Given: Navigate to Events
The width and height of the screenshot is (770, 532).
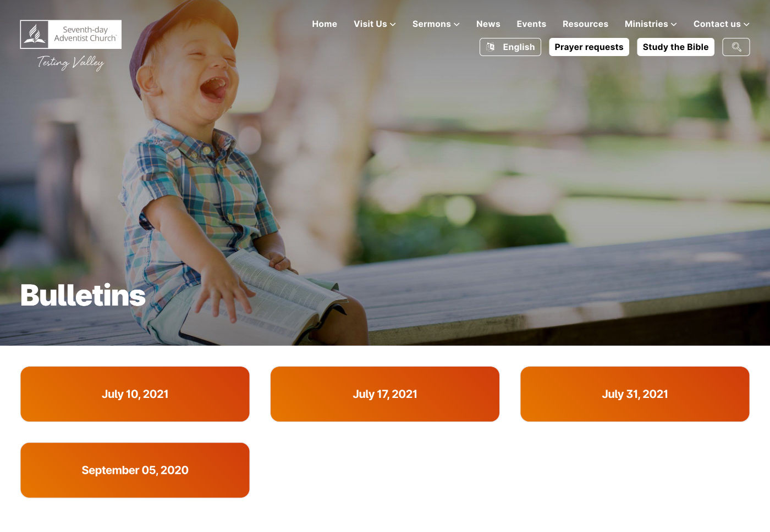Looking at the screenshot, I should click(531, 24).
